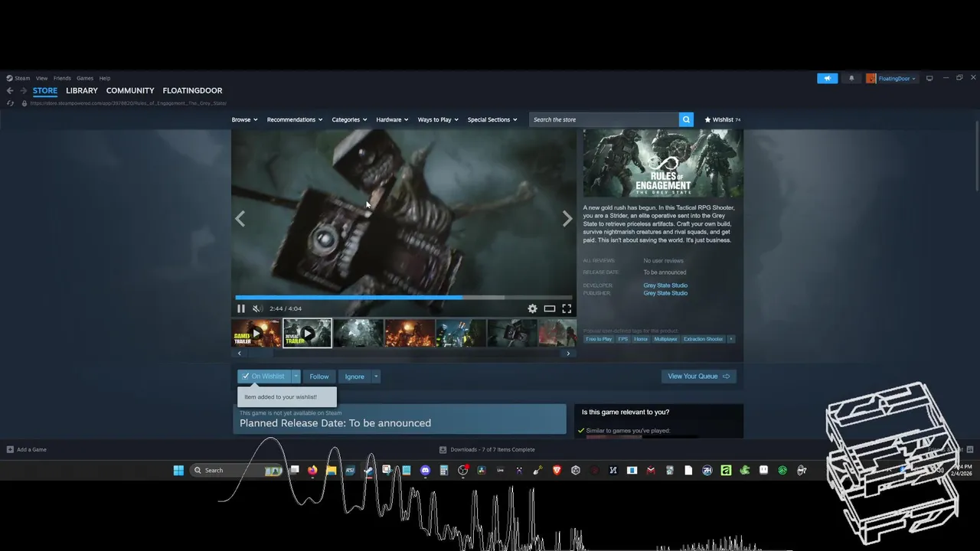Open the Grey State Studio developer link

coord(665,285)
